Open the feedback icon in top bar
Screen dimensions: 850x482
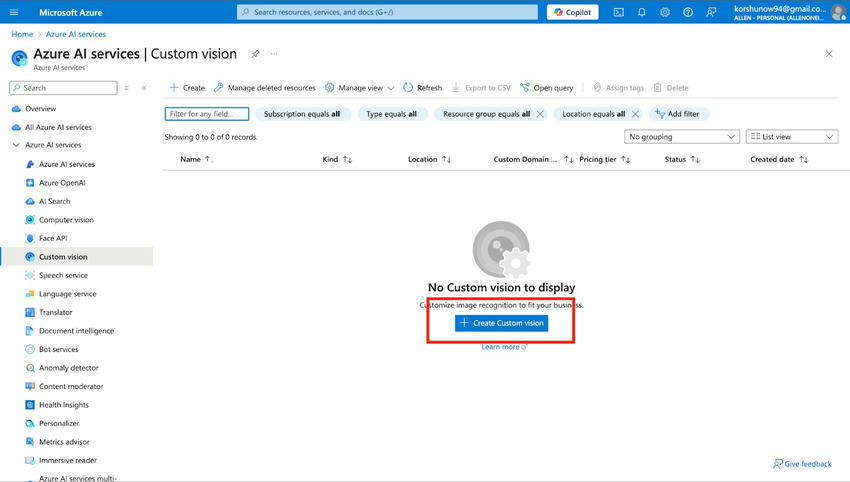711,12
